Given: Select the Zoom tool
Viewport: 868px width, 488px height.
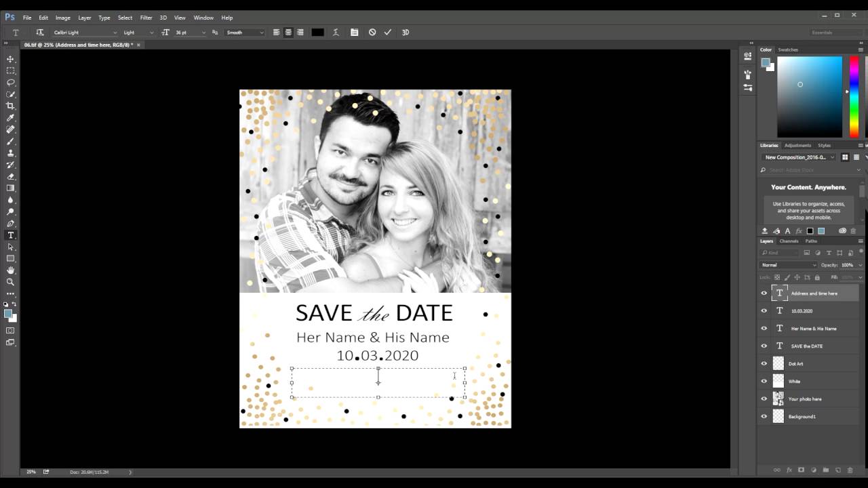Looking at the screenshot, I should click(x=10, y=281).
